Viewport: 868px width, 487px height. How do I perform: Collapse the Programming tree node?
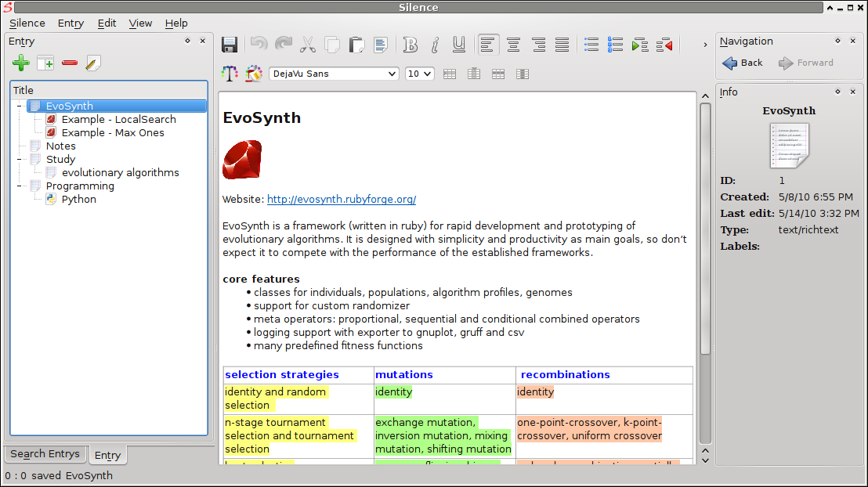[20, 186]
